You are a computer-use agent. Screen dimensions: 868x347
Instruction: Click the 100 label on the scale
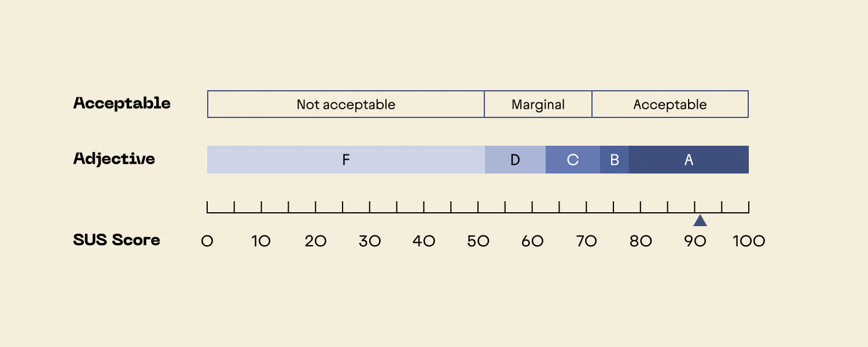pos(749,241)
